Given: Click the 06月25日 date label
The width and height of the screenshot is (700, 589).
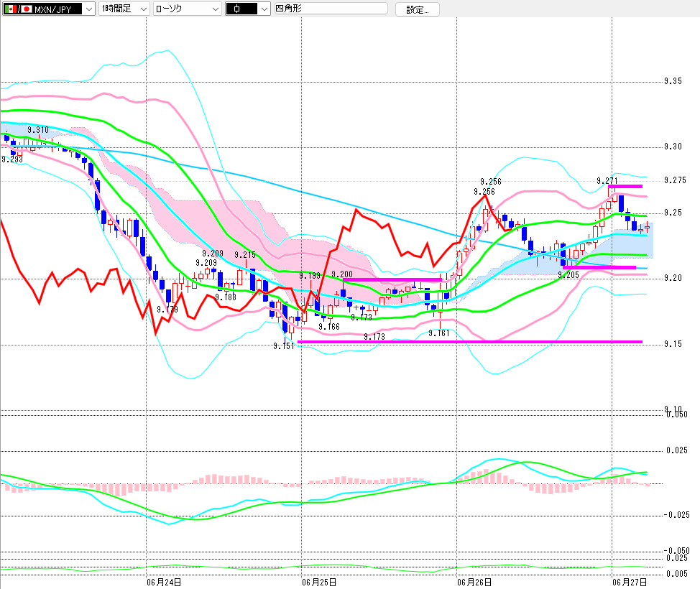Looking at the screenshot, I should pos(319,583).
